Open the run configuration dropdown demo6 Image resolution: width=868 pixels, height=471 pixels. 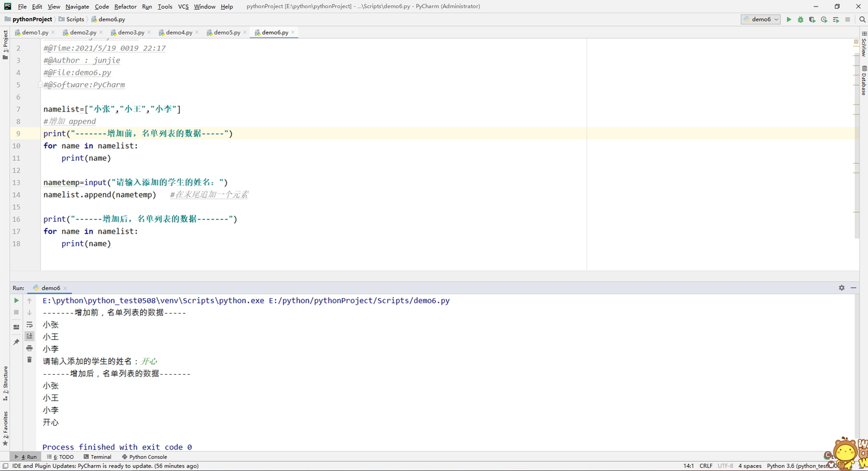[761, 19]
